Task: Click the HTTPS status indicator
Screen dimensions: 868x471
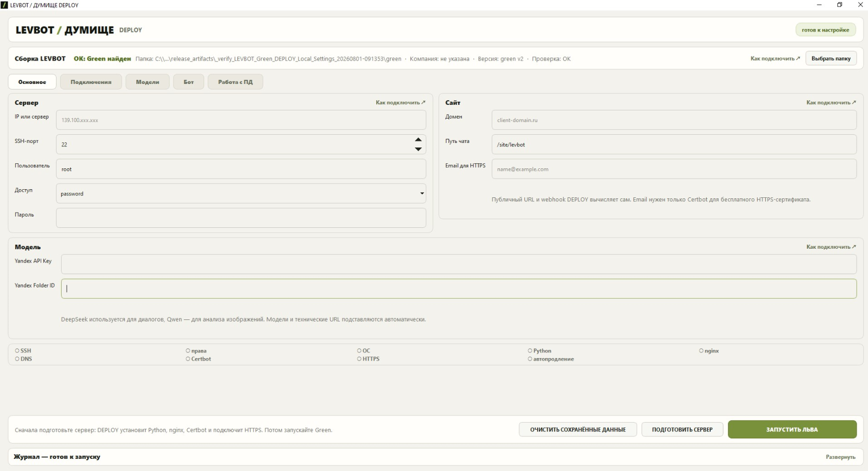Action: (x=368, y=359)
